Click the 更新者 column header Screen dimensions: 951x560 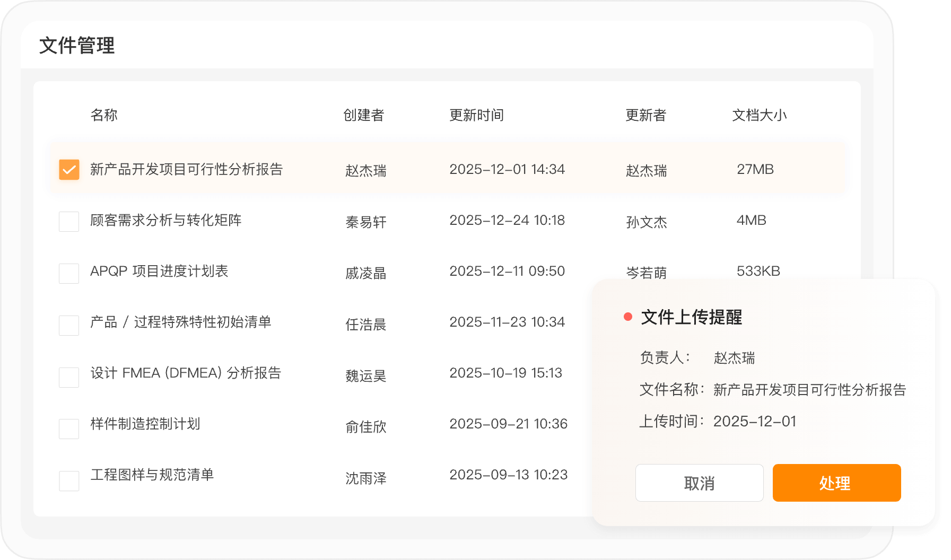(645, 115)
